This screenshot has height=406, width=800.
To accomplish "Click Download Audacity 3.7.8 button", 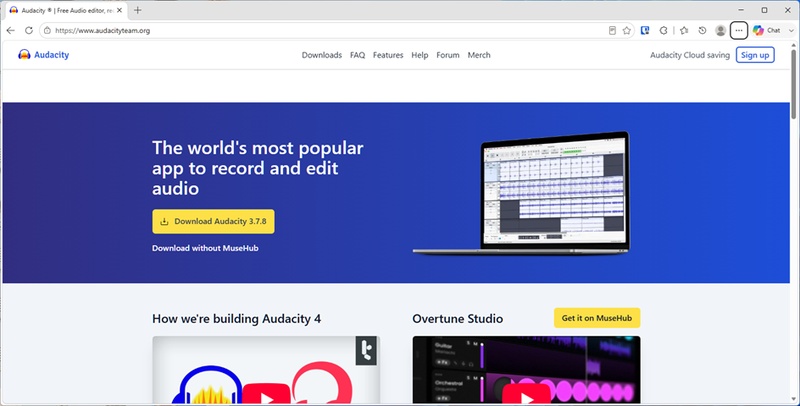I will (x=213, y=221).
